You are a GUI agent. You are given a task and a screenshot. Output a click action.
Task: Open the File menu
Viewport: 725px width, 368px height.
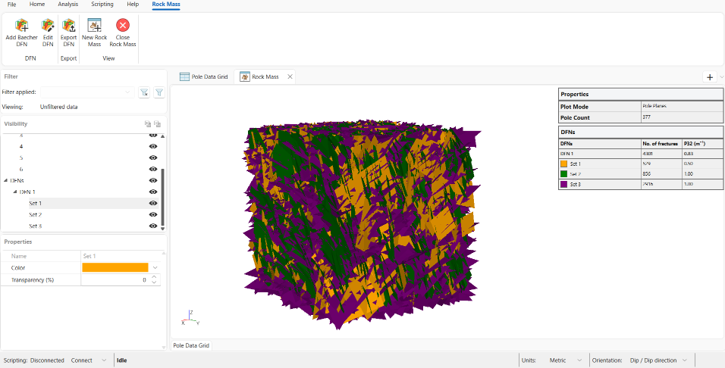(12, 4)
